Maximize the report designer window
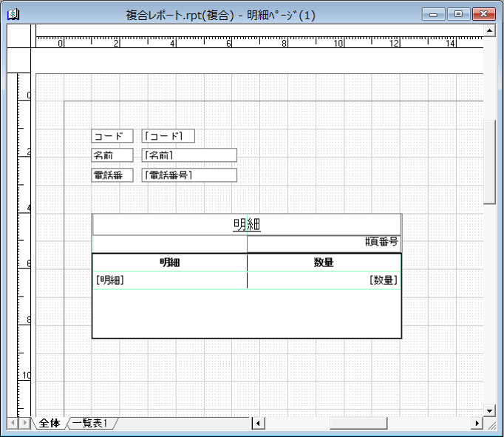 point(458,14)
